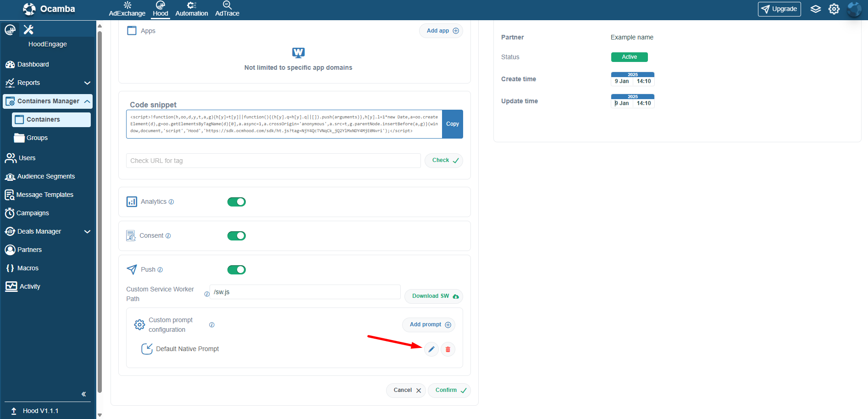Delete the Default Native Prompt
This screenshot has width=868, height=419.
coord(448,349)
